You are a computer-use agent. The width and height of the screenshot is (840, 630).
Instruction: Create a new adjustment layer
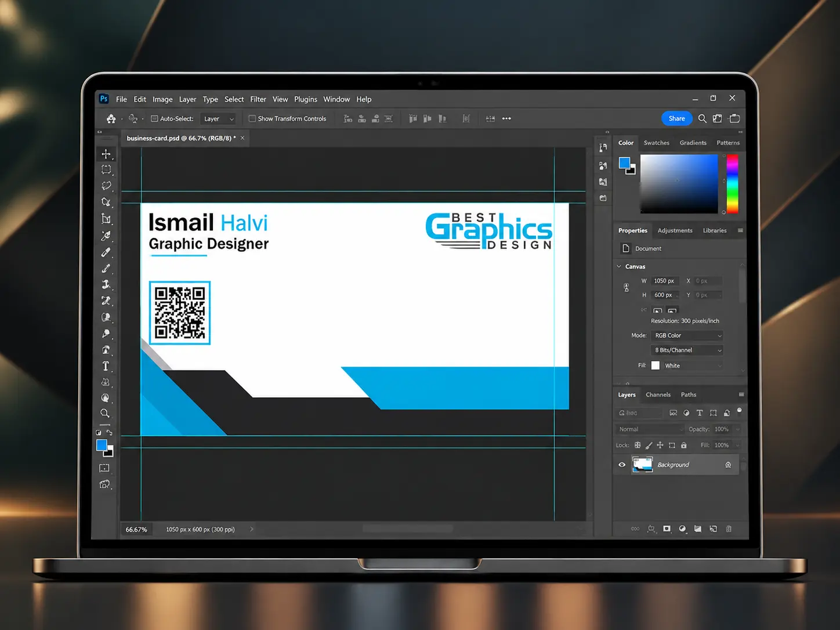(x=682, y=529)
